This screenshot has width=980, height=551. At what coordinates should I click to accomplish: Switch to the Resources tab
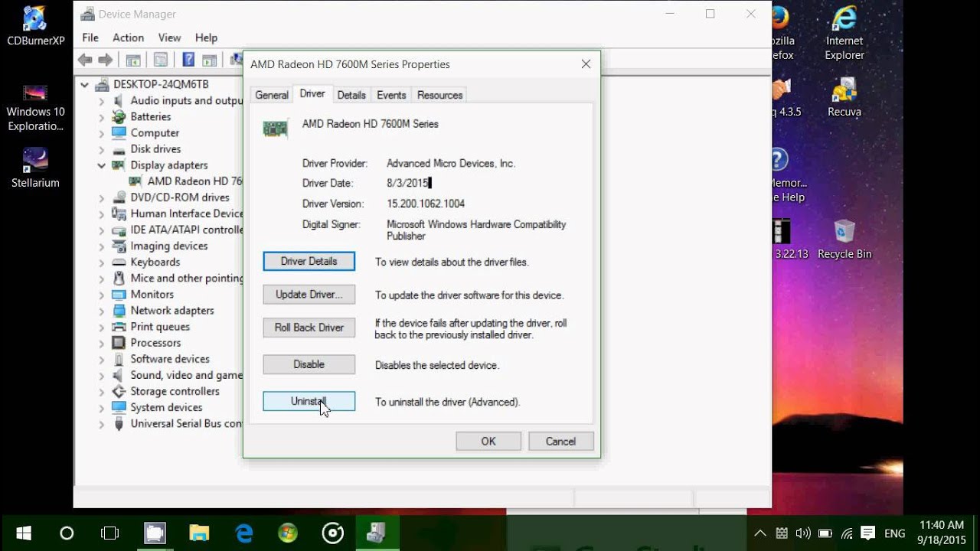pos(439,95)
